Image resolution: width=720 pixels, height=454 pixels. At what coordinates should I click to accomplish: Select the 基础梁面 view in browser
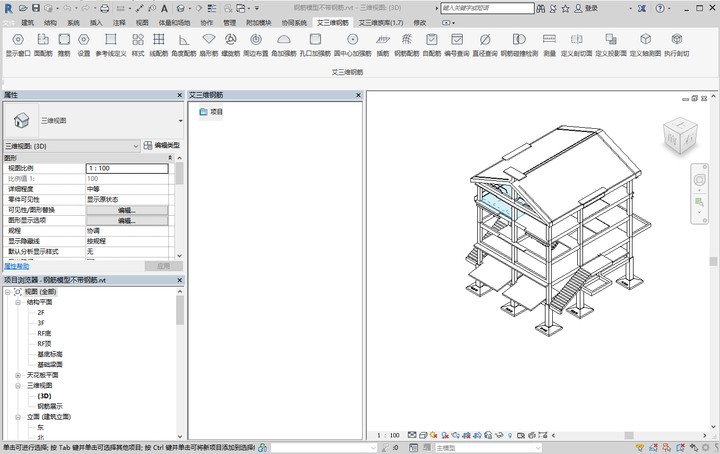click(50, 365)
